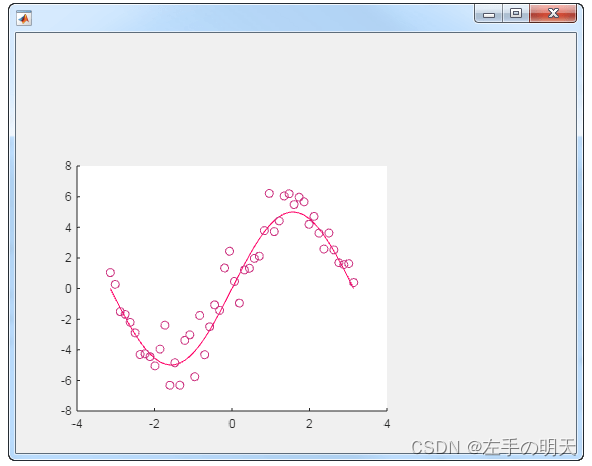The height and width of the screenshot is (466, 592).
Task: Select the y-axis tick label 6
Action: pyautogui.click(x=68, y=197)
